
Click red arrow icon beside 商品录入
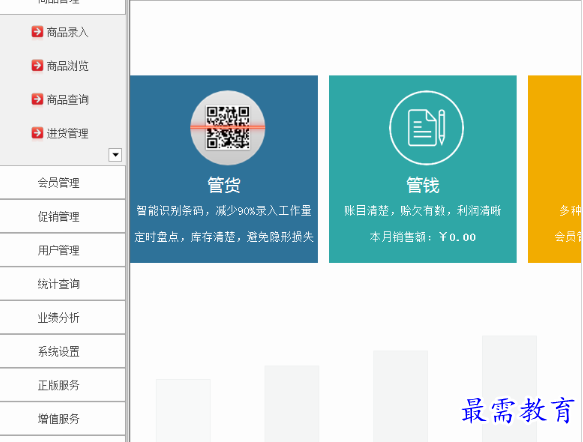37,32
